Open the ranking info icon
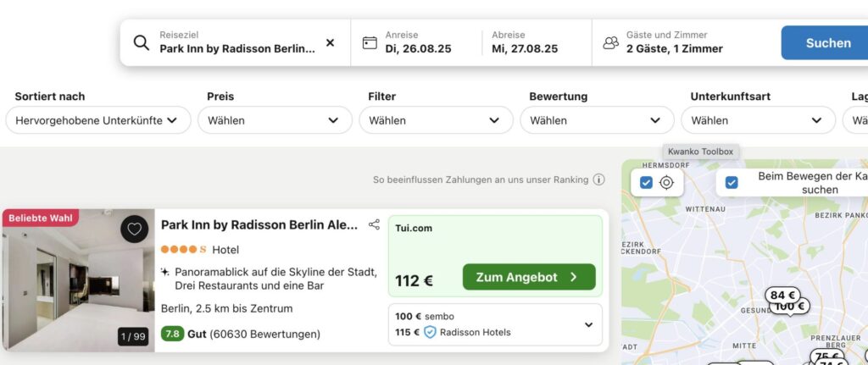Image resolution: width=868 pixels, height=365 pixels. (598, 180)
